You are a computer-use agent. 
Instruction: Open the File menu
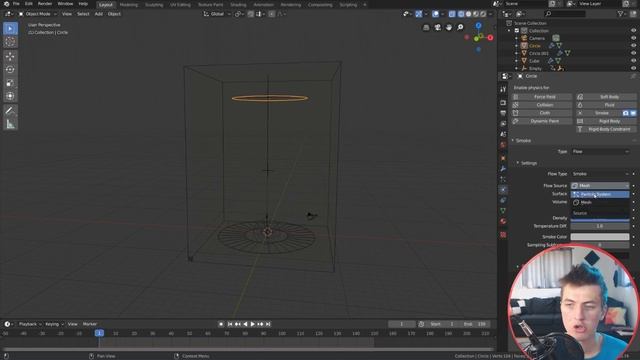point(16,4)
